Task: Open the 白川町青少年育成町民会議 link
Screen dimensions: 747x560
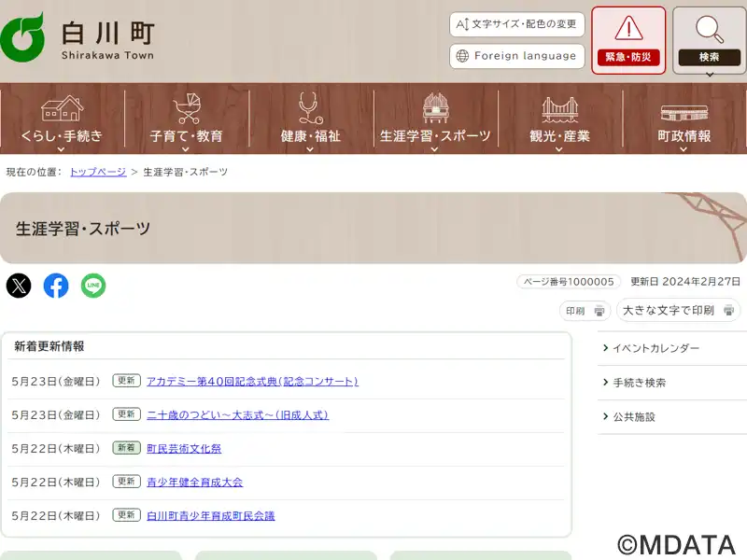Action: click(x=211, y=516)
